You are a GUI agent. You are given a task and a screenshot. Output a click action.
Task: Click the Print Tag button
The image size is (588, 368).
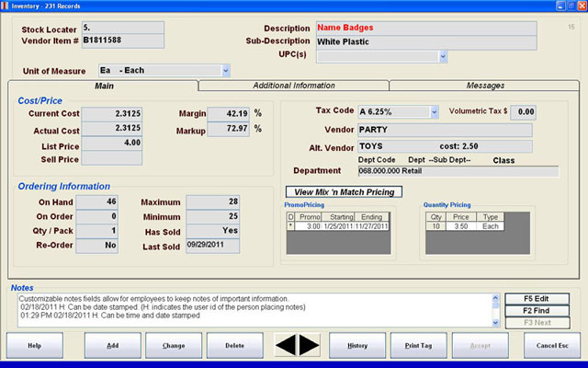tap(418, 345)
